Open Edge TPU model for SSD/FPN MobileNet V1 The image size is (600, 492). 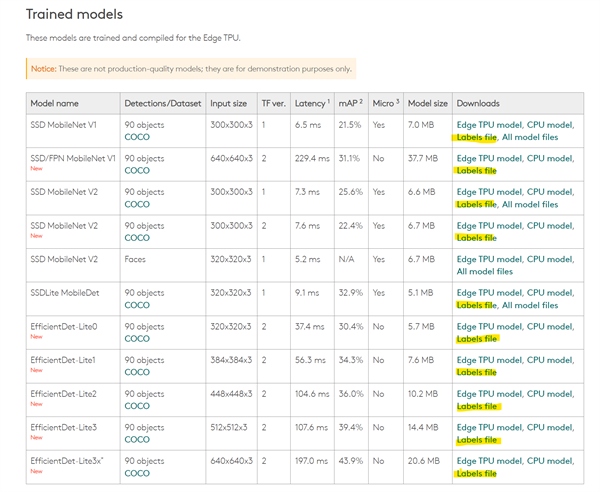[489, 159]
